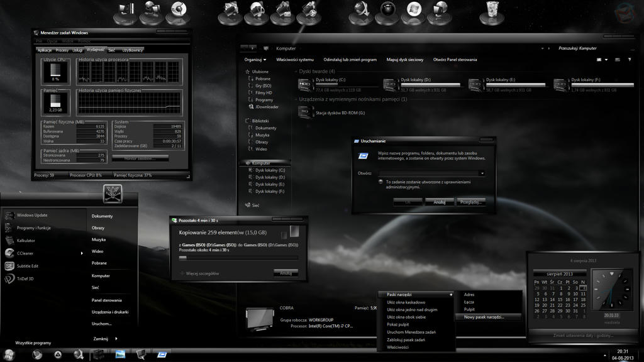Select Nowy pasek narzędzi from the submenu
The image size is (644, 362).
(484, 317)
